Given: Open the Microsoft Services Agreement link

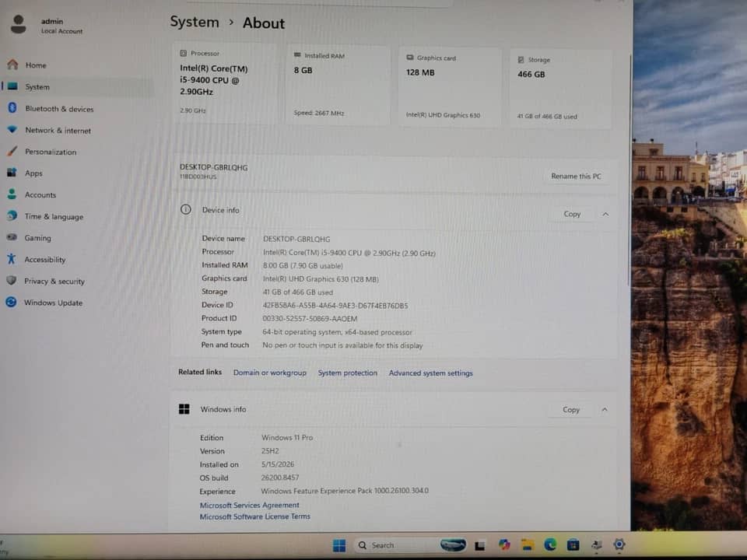Looking at the screenshot, I should (249, 506).
